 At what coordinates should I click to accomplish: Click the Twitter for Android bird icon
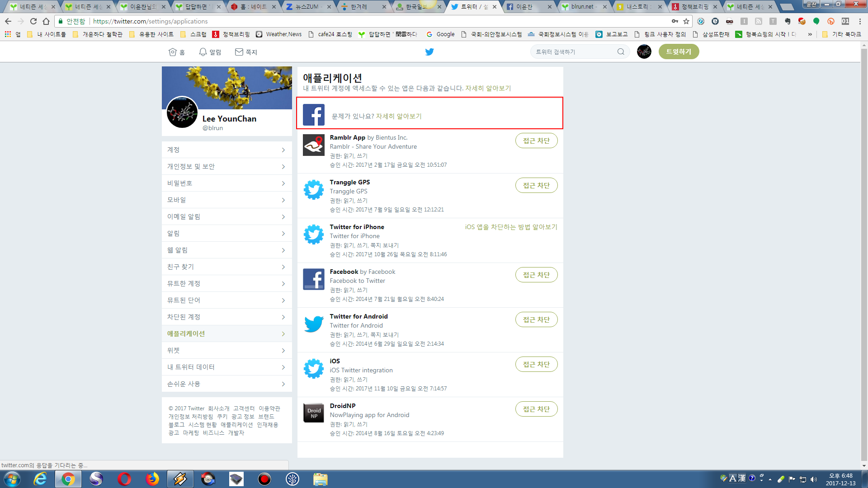point(314,324)
